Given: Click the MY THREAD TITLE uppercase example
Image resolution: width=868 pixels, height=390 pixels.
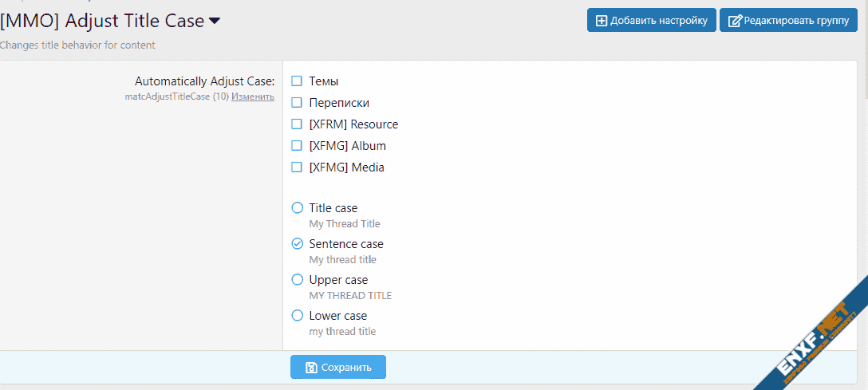Looking at the screenshot, I should pos(350,296).
